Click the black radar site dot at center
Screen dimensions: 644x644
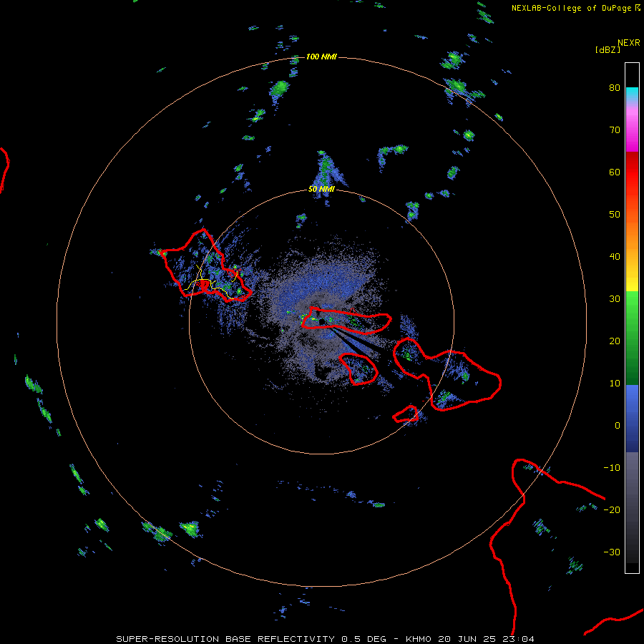pos(322,321)
